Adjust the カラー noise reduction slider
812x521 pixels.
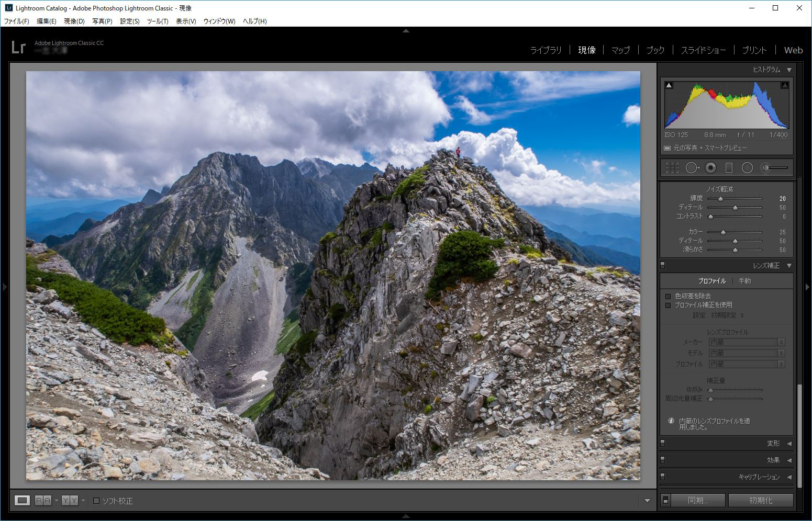tap(724, 232)
